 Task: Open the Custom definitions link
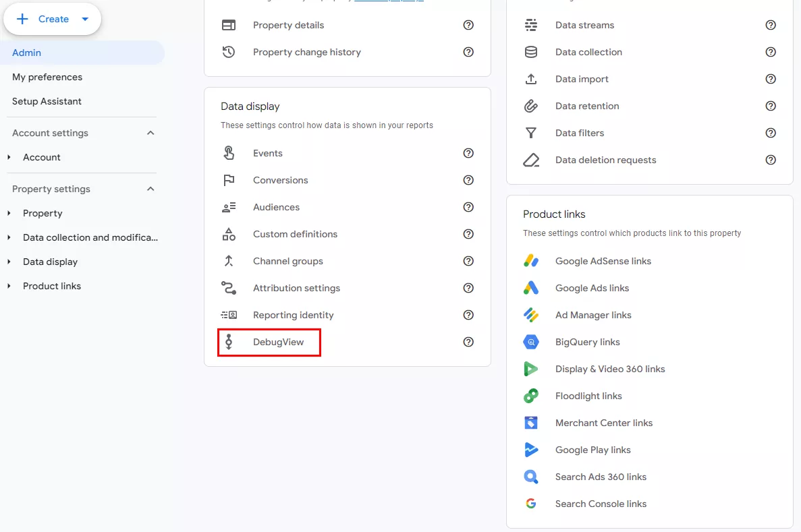tap(296, 235)
